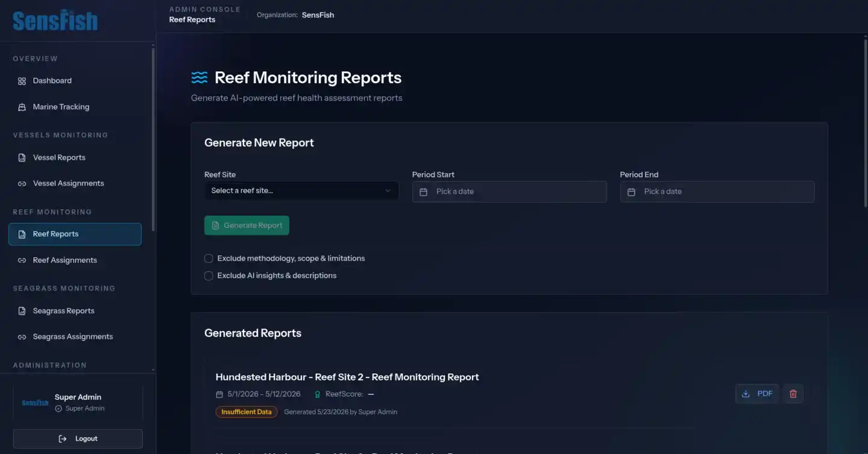This screenshot has width=868, height=454.
Task: Click the sidebar scrollbar
Action: pos(153,139)
